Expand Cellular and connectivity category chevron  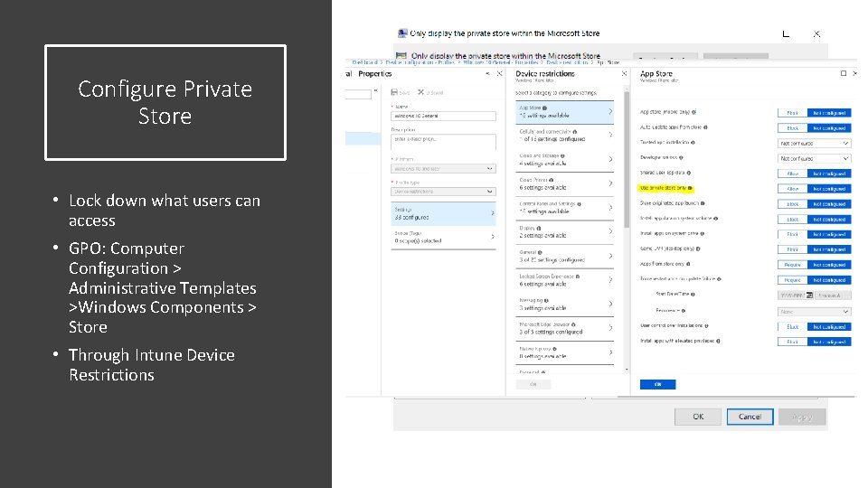(610, 135)
